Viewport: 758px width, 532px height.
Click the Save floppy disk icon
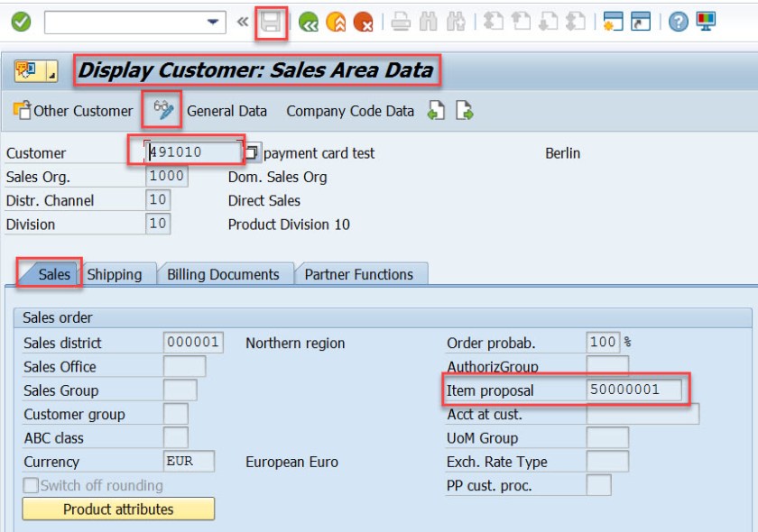271,23
